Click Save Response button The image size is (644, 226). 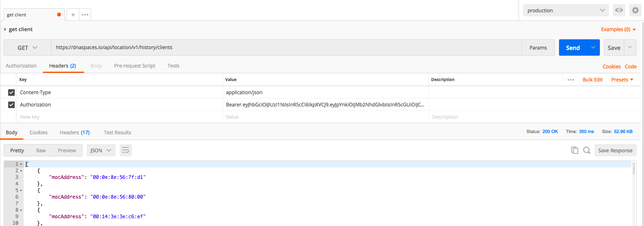click(x=615, y=150)
